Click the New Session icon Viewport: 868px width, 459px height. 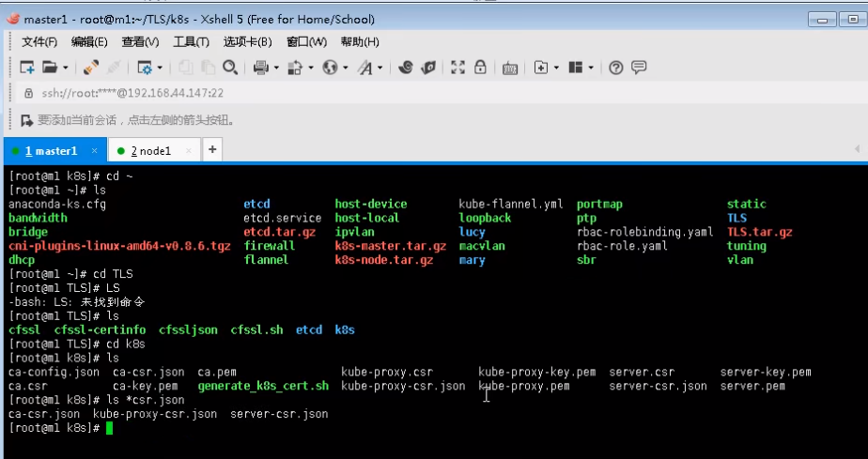coord(27,68)
